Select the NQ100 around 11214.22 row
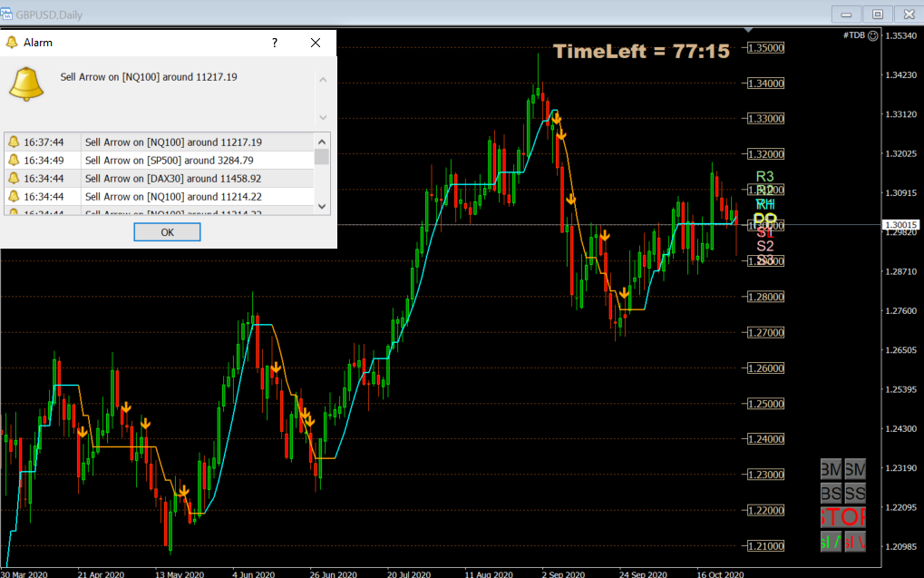 (159, 196)
